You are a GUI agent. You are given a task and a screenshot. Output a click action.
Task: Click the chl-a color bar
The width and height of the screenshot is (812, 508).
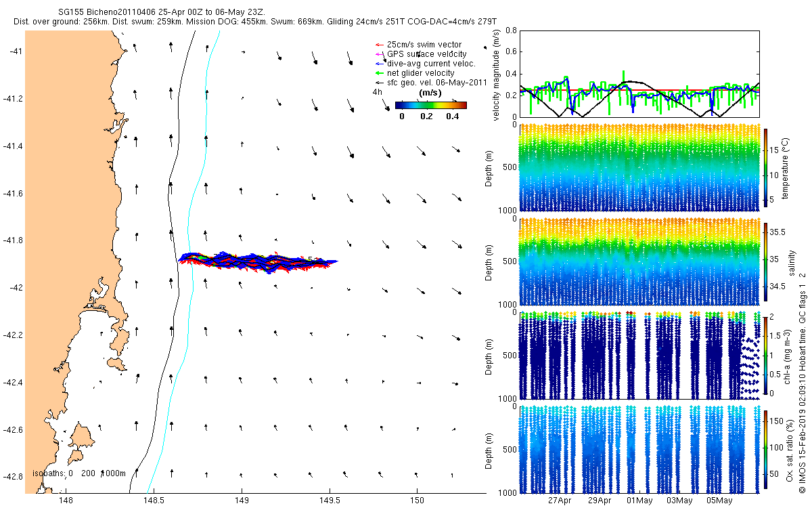coord(766,356)
